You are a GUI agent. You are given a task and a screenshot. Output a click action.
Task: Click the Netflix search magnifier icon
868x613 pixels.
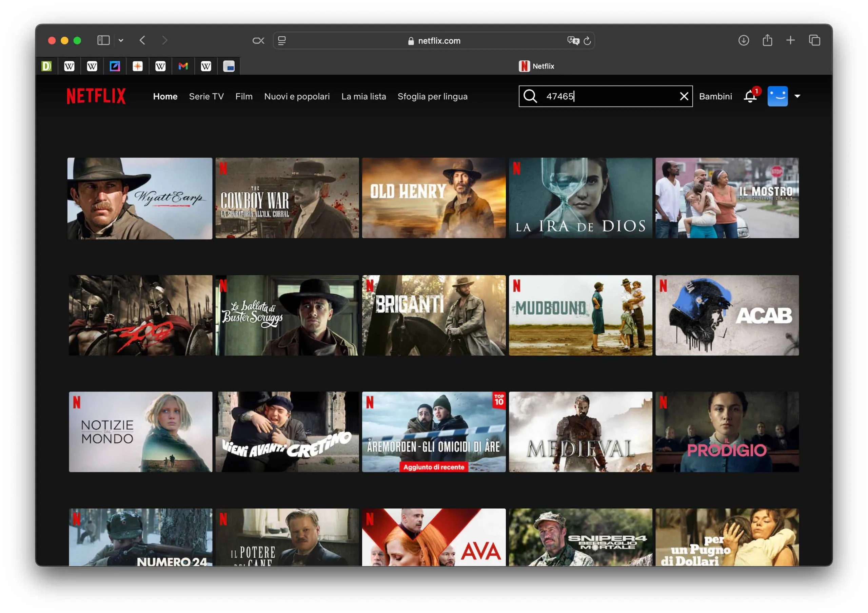[530, 96]
